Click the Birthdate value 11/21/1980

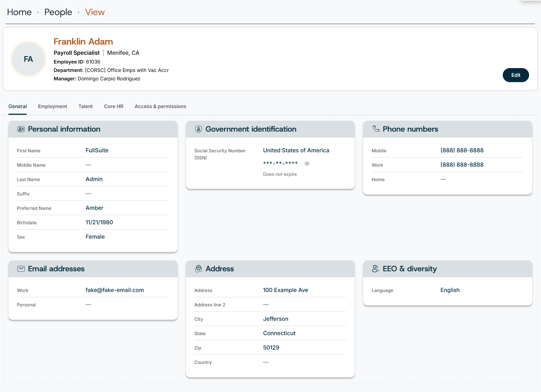click(x=99, y=222)
